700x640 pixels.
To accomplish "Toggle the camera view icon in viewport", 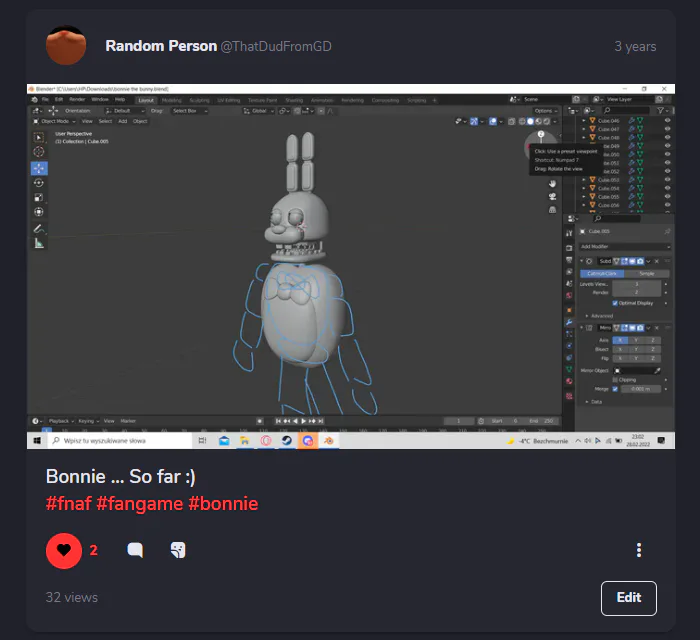I will pos(552,196).
